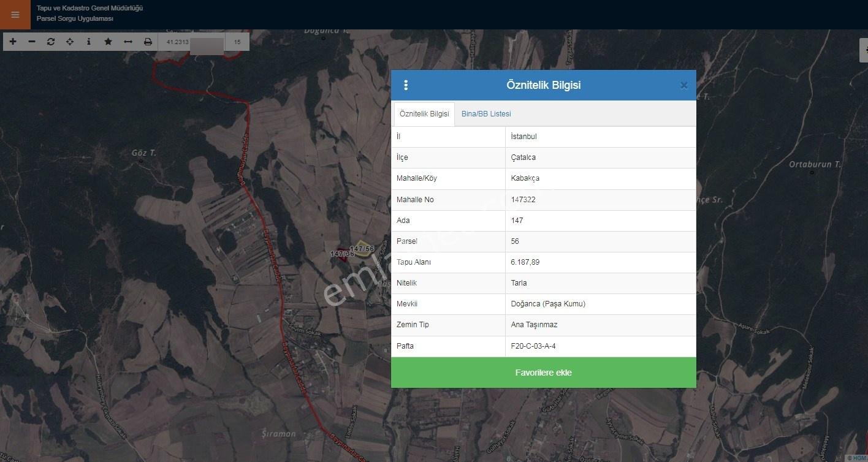The height and width of the screenshot is (462, 868).
Task: Click the Mahalle/Köy label cell
Action: pos(448,178)
